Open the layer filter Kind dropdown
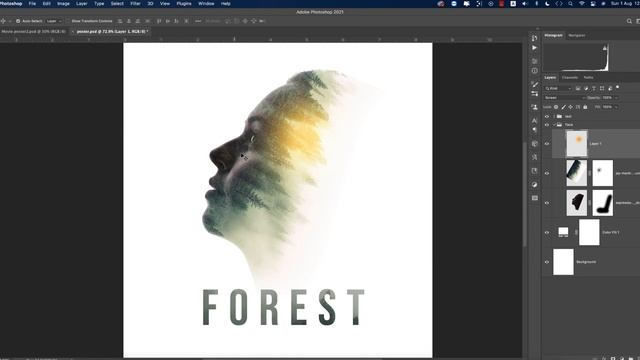640x360 pixels. pos(558,88)
